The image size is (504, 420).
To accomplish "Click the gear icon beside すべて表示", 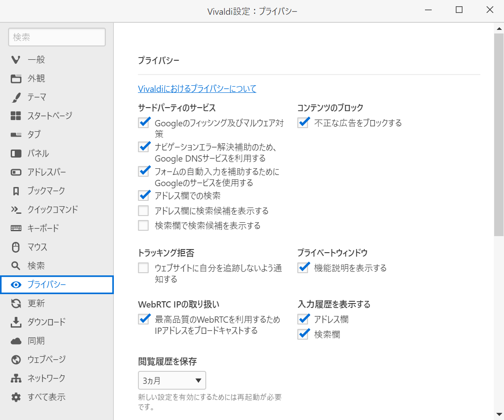I will (16, 397).
